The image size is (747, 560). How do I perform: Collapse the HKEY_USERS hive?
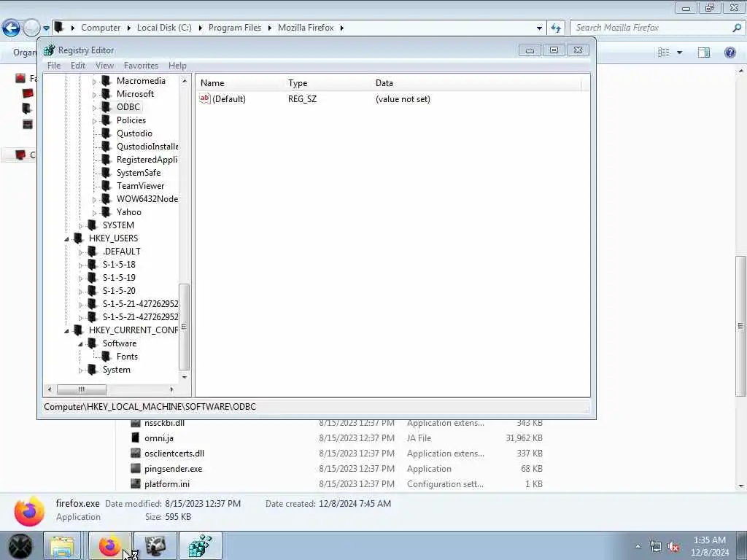click(x=66, y=239)
